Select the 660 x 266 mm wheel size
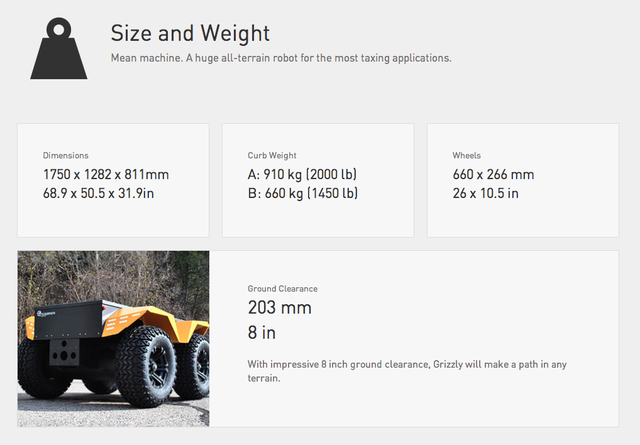 [493, 174]
